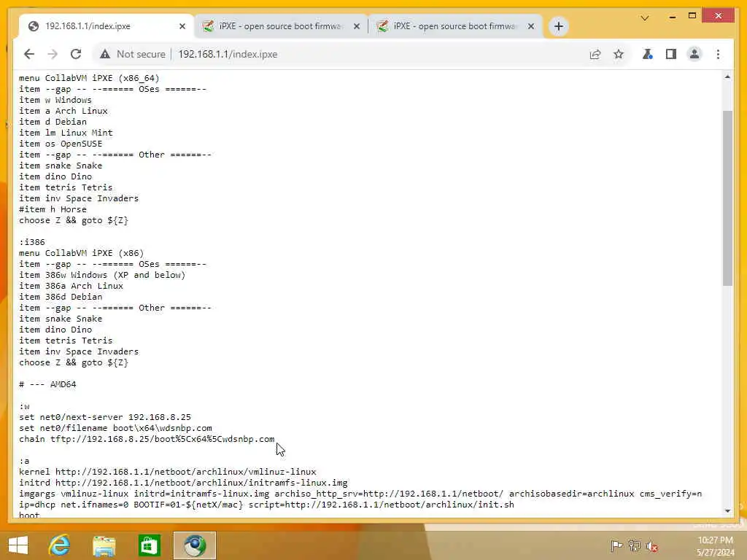This screenshot has height=560, width=747.
Task: Close the second iPXE open source tab
Action: [531, 26]
